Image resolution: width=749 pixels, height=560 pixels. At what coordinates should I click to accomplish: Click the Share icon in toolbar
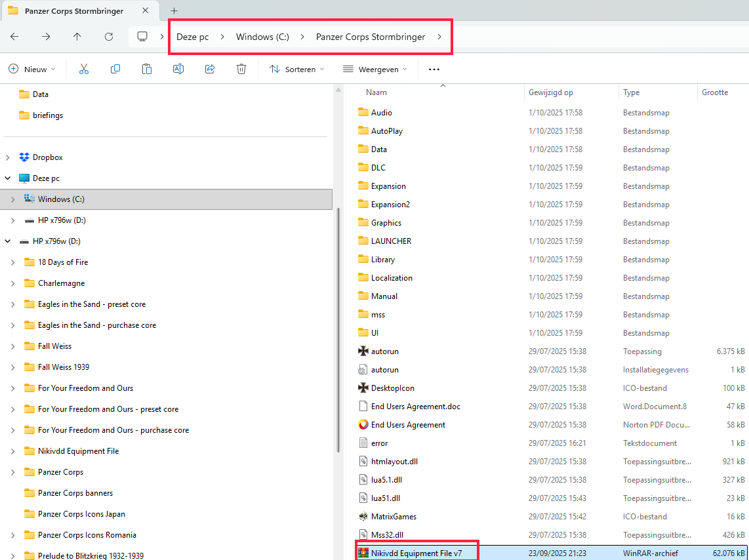pyautogui.click(x=210, y=69)
